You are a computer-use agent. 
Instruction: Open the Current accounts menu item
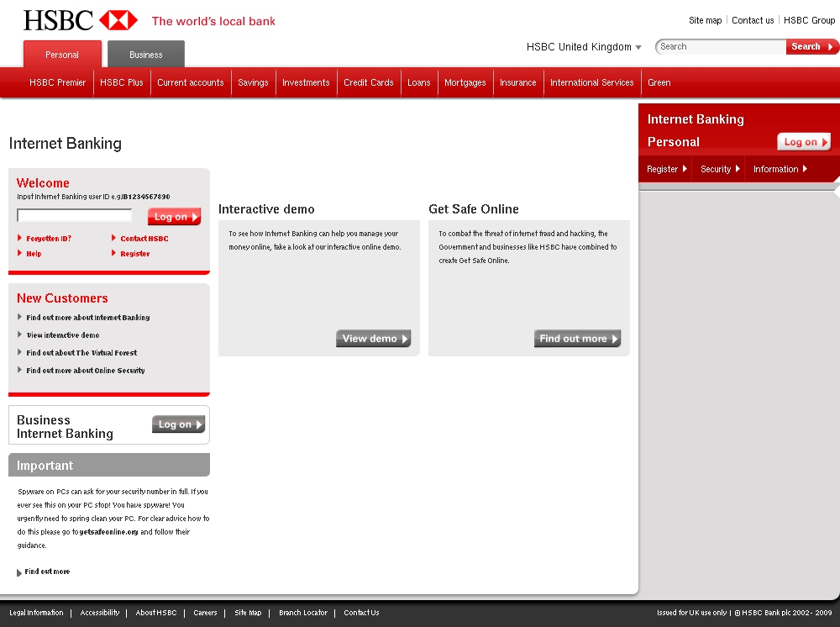[x=190, y=82]
